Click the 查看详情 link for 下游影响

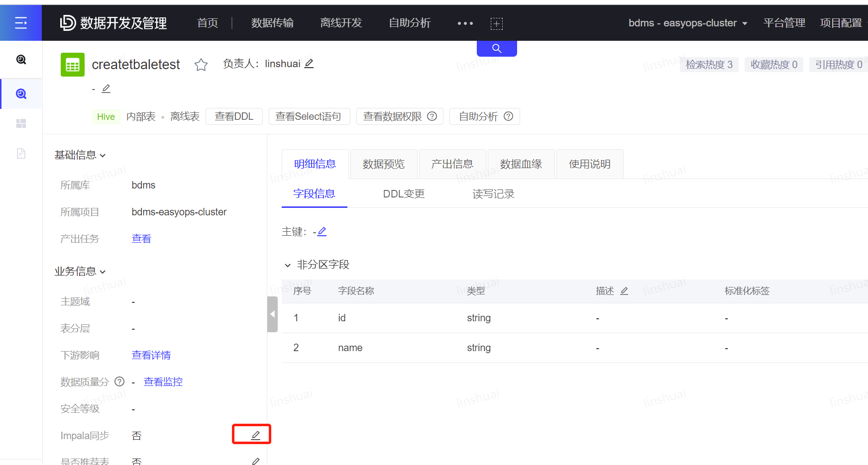tap(151, 355)
